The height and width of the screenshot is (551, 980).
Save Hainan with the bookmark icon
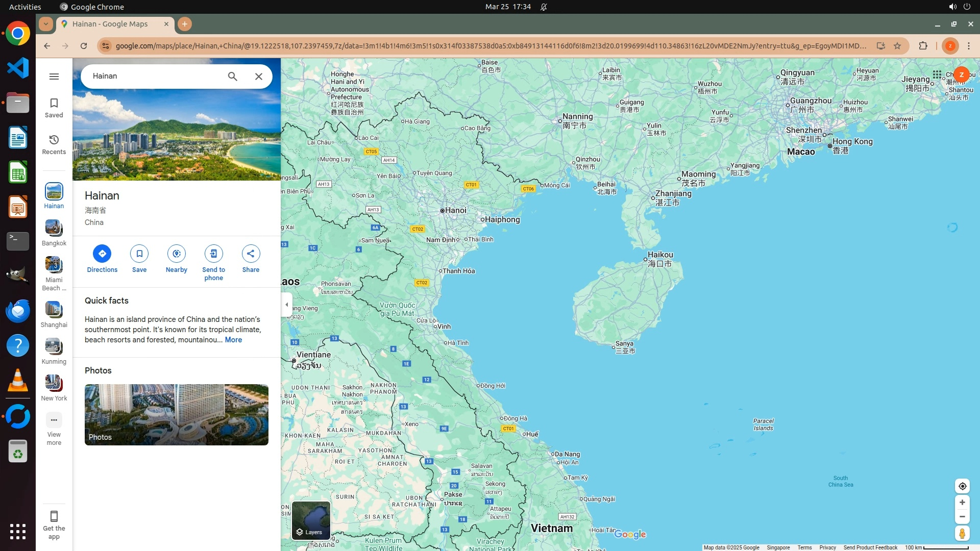(x=139, y=254)
